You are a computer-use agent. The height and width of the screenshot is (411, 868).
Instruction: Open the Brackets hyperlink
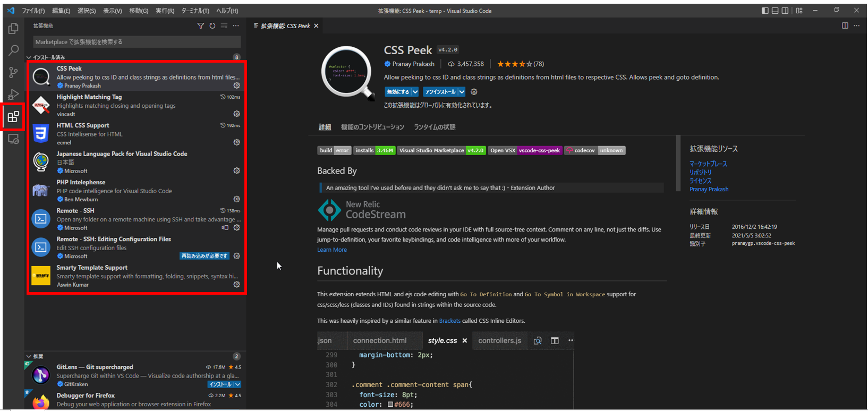(450, 321)
